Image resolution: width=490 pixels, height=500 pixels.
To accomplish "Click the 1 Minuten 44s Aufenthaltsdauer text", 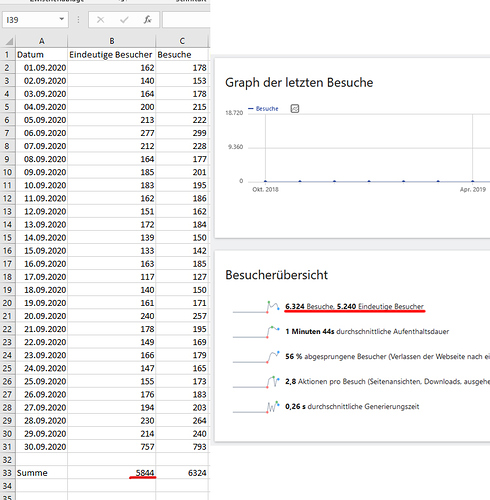I will coord(367,331).
